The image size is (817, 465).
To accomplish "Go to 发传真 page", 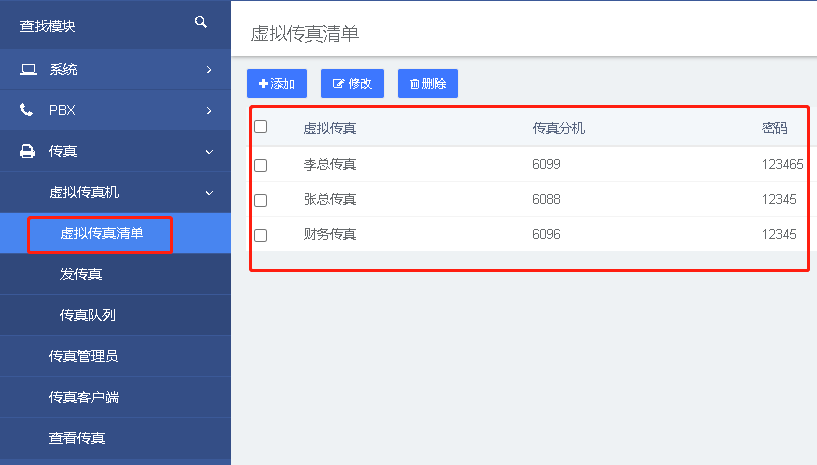I will [x=115, y=274].
